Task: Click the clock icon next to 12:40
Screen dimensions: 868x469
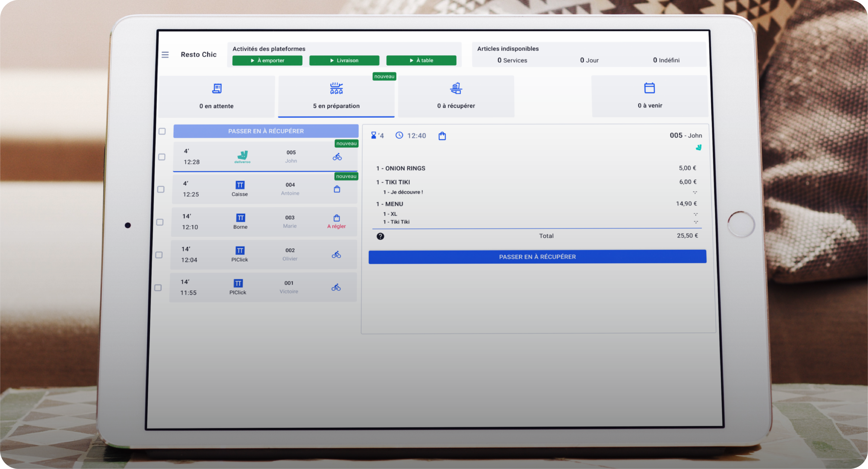Action: click(399, 135)
